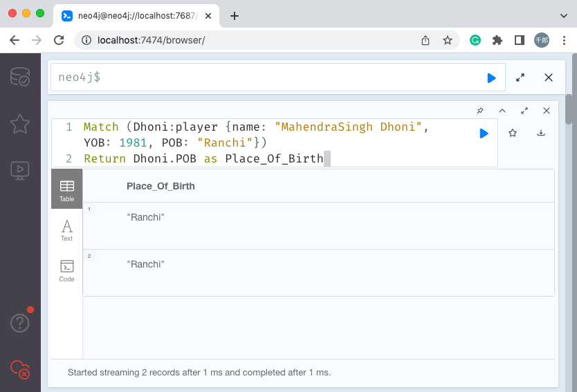The height and width of the screenshot is (392, 577).
Task: Click the streaming records status message
Action: 199,373
